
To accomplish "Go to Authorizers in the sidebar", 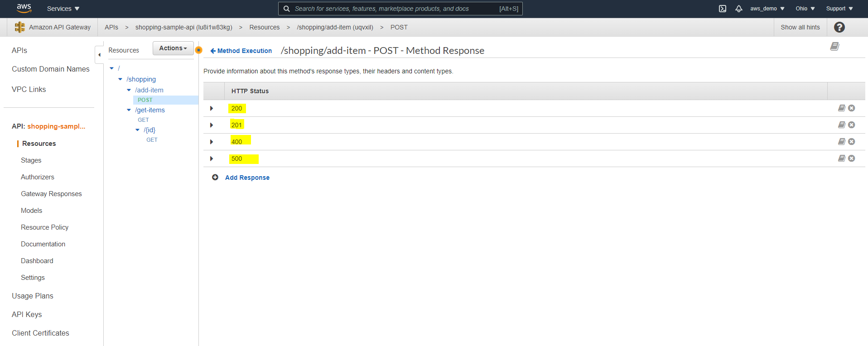I will pos(37,177).
